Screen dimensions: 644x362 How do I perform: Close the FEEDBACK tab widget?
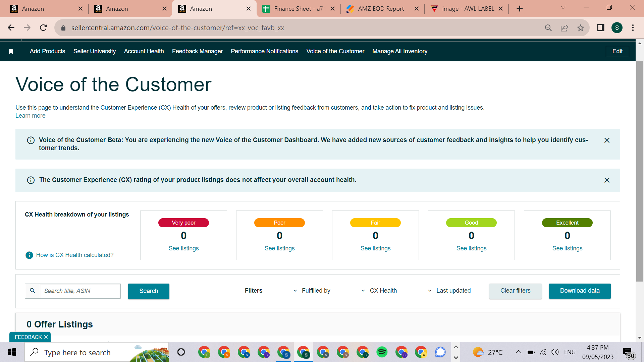pyautogui.click(x=46, y=337)
